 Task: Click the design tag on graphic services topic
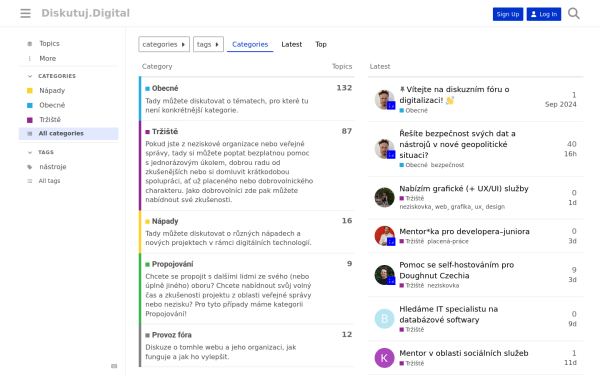point(495,207)
